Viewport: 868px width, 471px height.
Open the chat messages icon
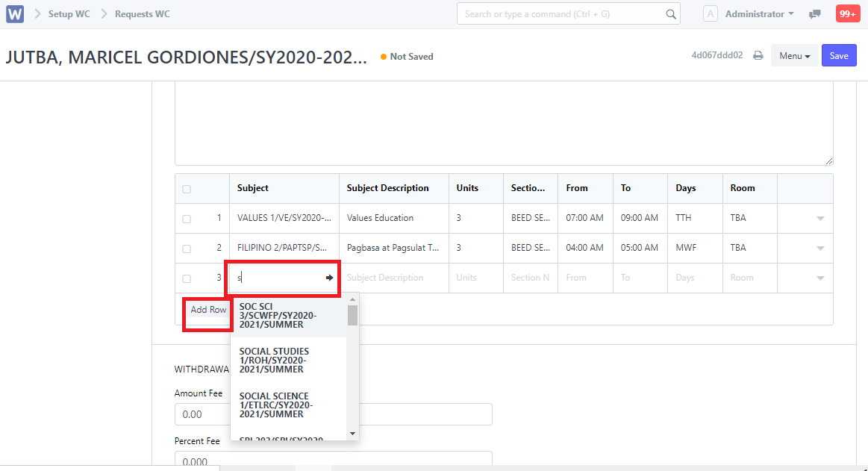pyautogui.click(x=814, y=14)
